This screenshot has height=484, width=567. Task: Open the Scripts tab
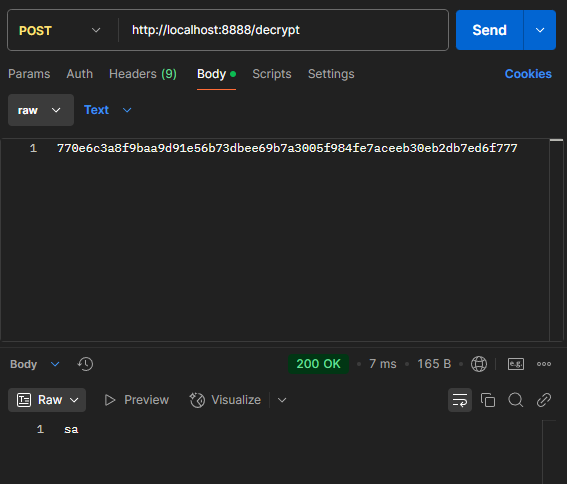[x=272, y=74]
